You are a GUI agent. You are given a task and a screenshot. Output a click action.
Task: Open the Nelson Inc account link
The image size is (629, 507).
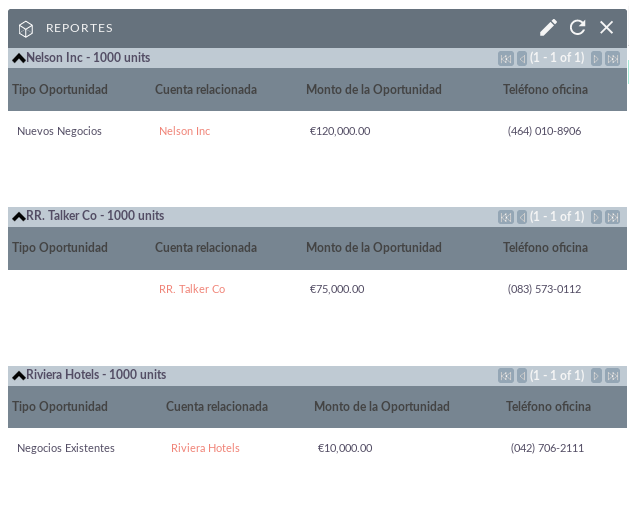[185, 131]
